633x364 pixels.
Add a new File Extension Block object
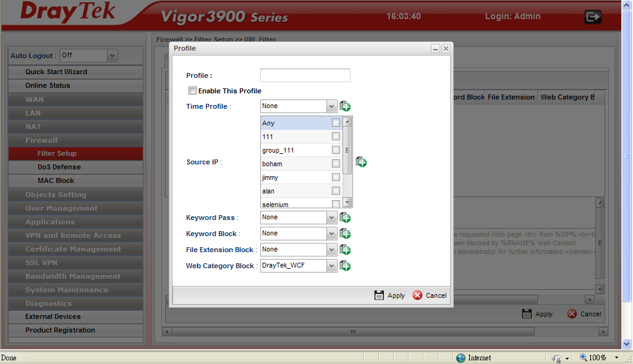point(345,250)
